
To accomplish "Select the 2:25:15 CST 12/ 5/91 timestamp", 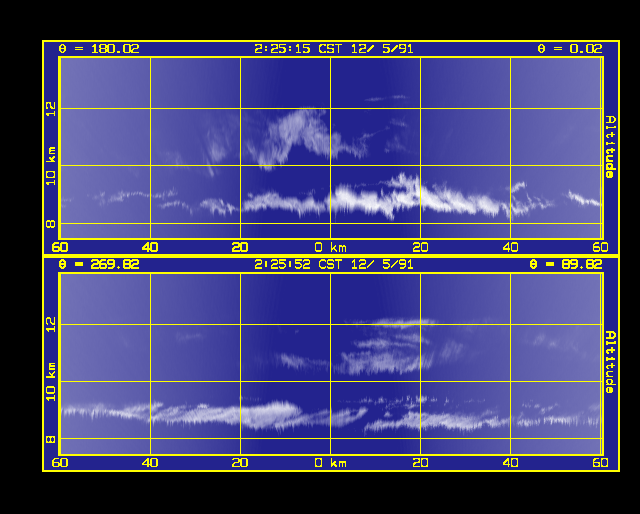I will [334, 49].
